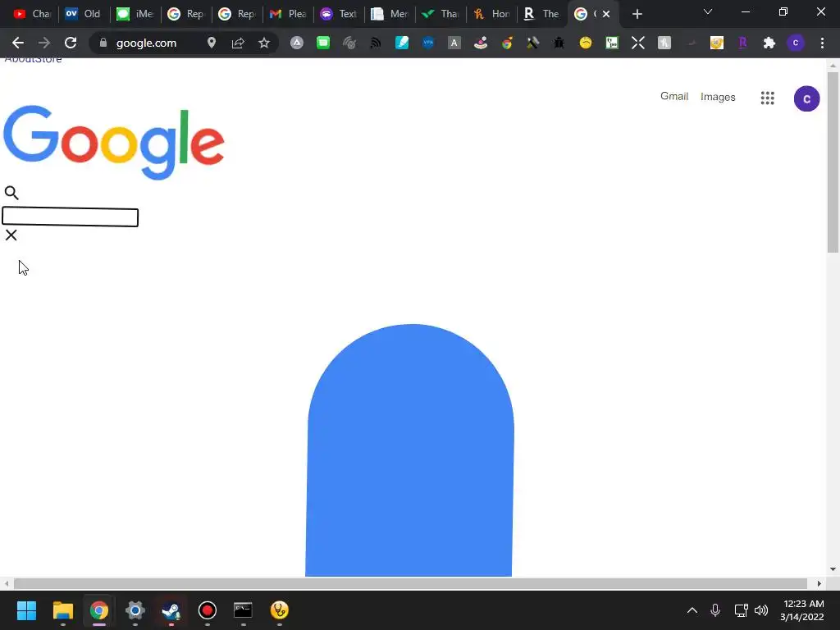The image size is (840, 630).
Task: Open the gray radar dish extension
Action: [349, 43]
